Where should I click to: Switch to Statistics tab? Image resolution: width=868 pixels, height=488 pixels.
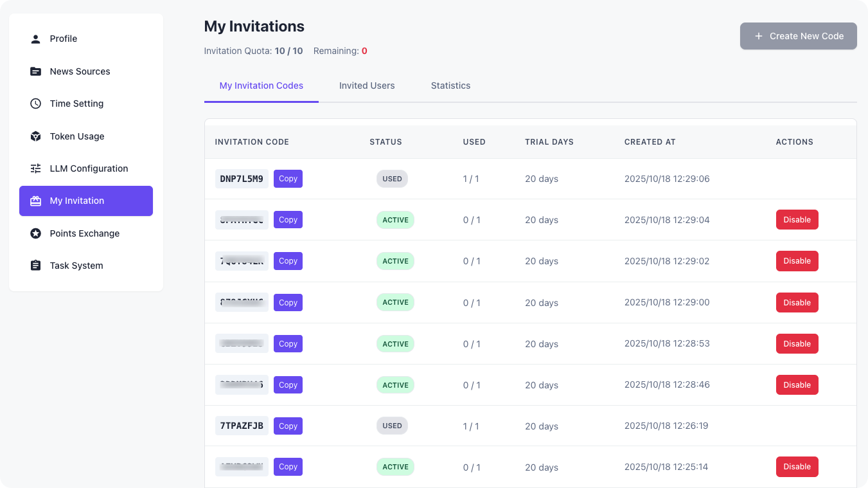[x=450, y=86]
